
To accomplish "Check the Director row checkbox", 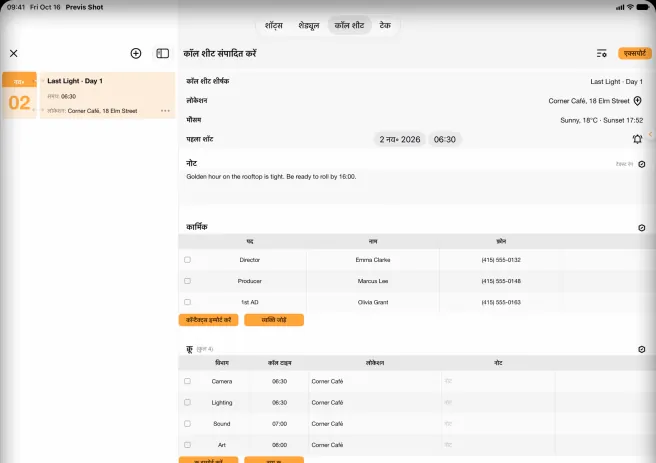I will pos(187,260).
